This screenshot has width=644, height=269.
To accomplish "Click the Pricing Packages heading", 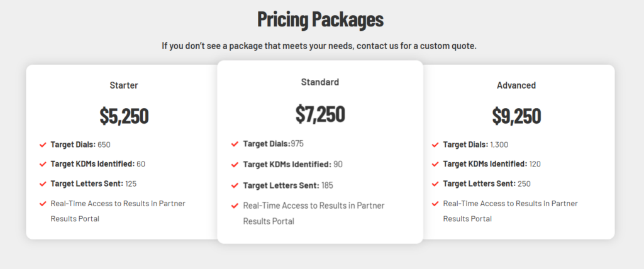I will 320,19.
